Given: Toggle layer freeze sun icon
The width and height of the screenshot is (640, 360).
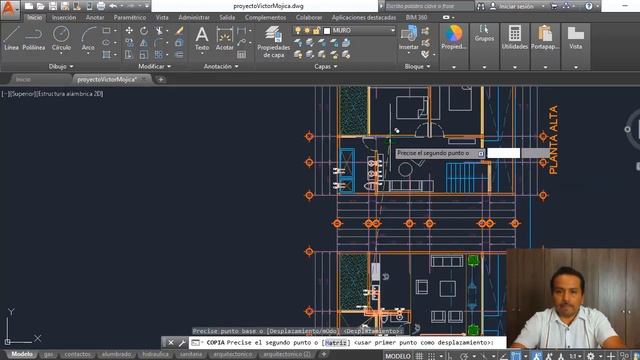Looking at the screenshot, I should pyautogui.click(x=307, y=30).
